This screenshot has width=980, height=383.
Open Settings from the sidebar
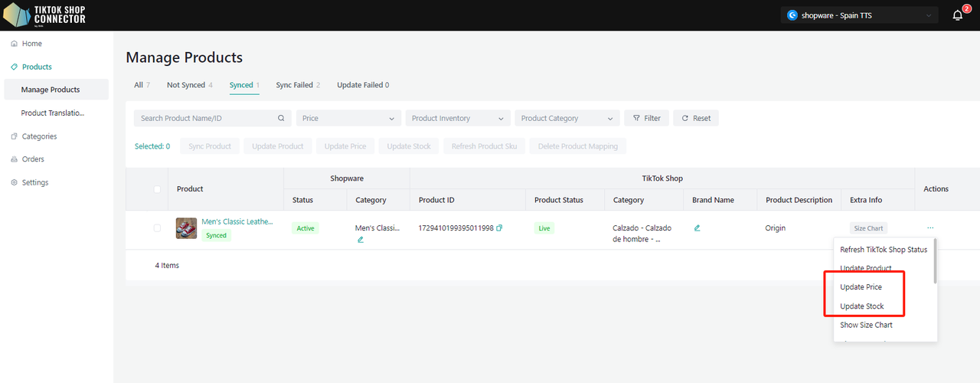[x=34, y=182]
